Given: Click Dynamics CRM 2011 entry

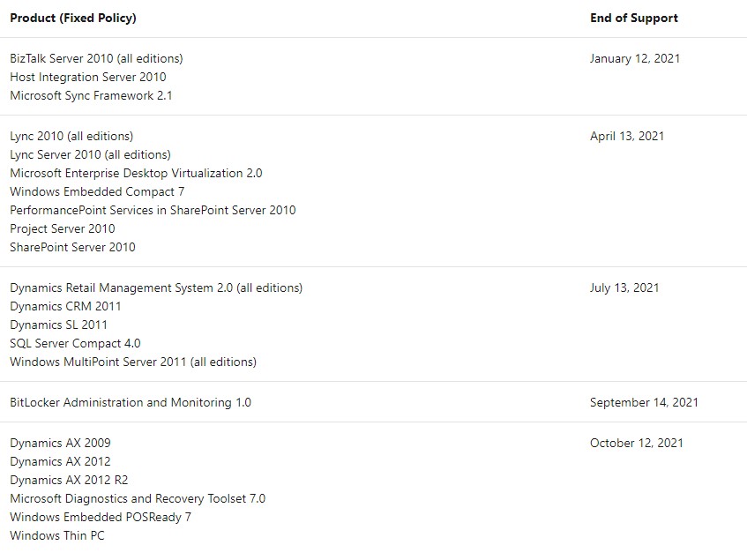Looking at the screenshot, I should pos(65,306).
